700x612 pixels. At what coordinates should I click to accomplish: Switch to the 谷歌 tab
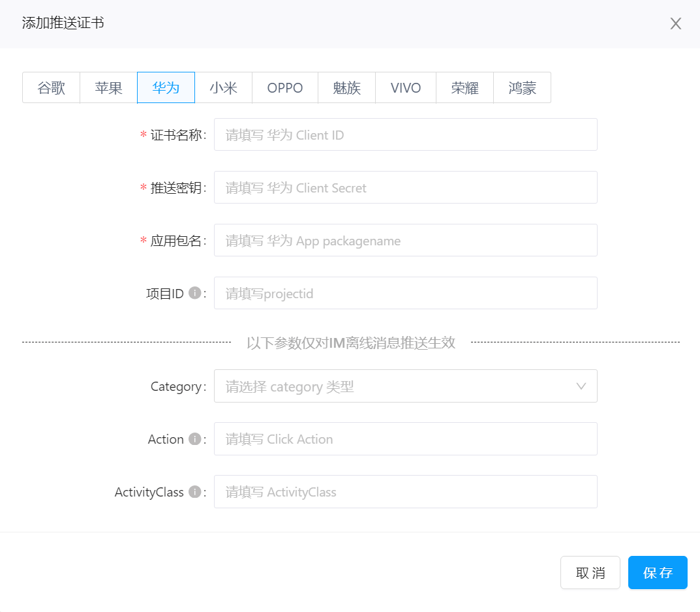point(52,88)
